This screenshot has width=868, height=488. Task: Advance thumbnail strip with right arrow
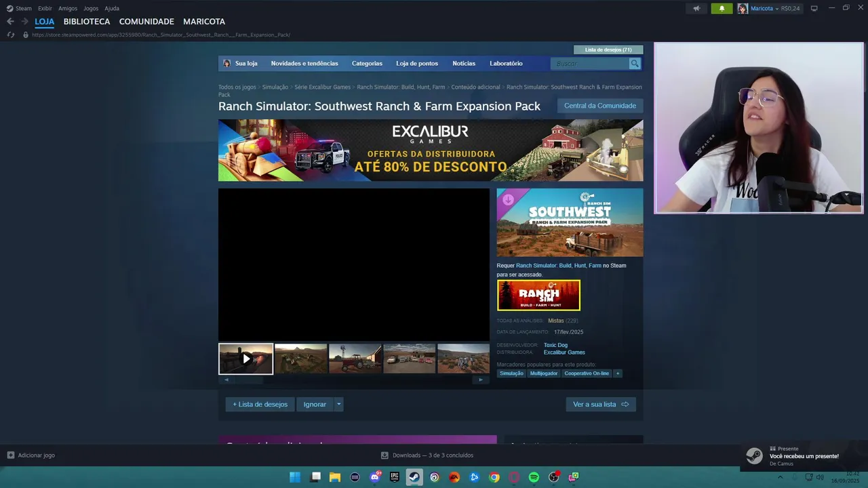tap(481, 380)
